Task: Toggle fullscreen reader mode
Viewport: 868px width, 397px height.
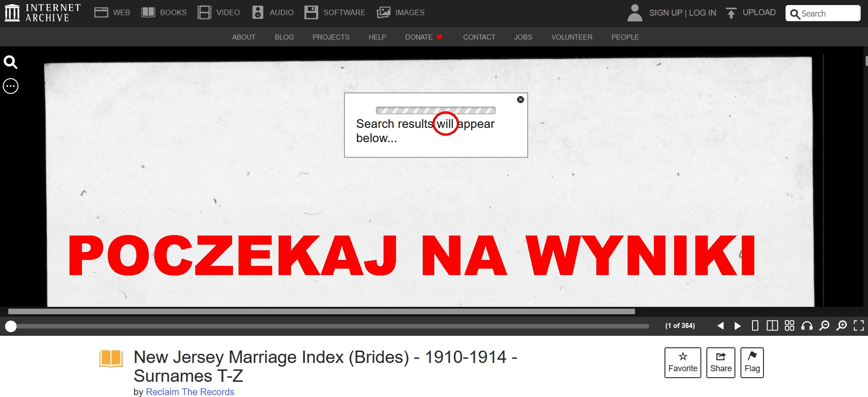Action: click(x=859, y=326)
